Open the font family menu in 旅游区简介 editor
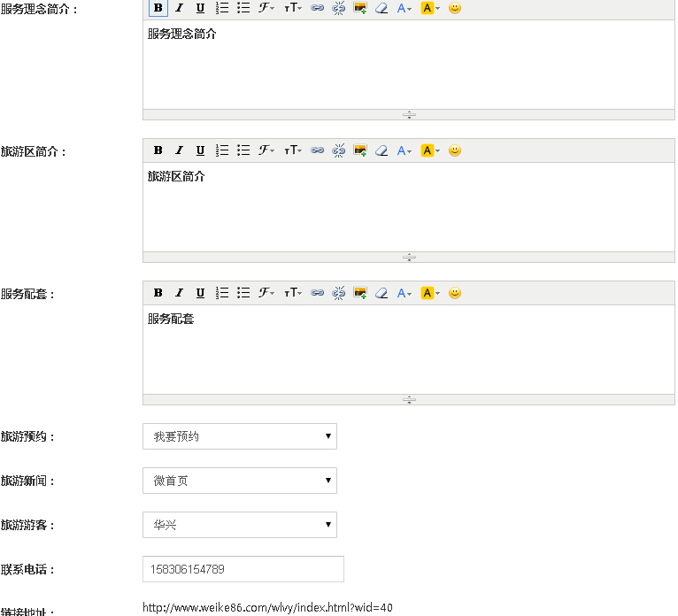 (266, 150)
